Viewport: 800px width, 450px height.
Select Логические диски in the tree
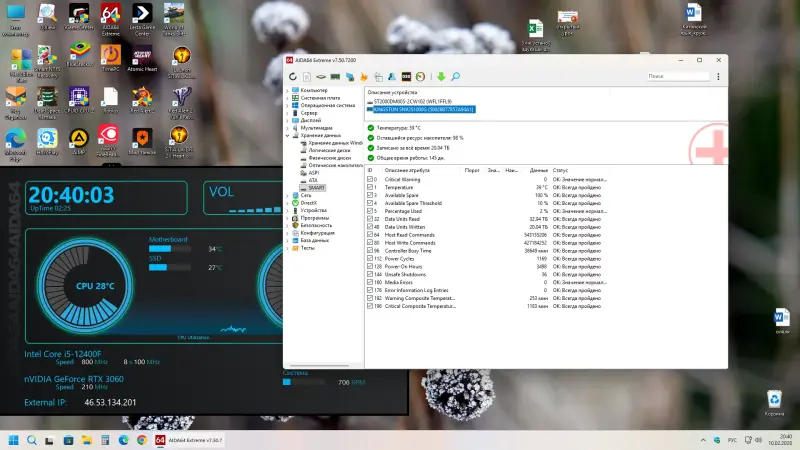pyautogui.click(x=329, y=151)
